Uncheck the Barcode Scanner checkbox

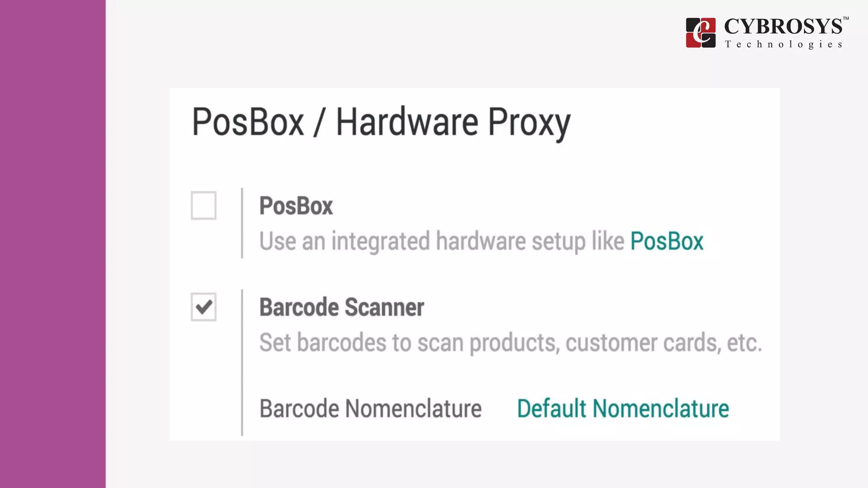pyautogui.click(x=203, y=307)
